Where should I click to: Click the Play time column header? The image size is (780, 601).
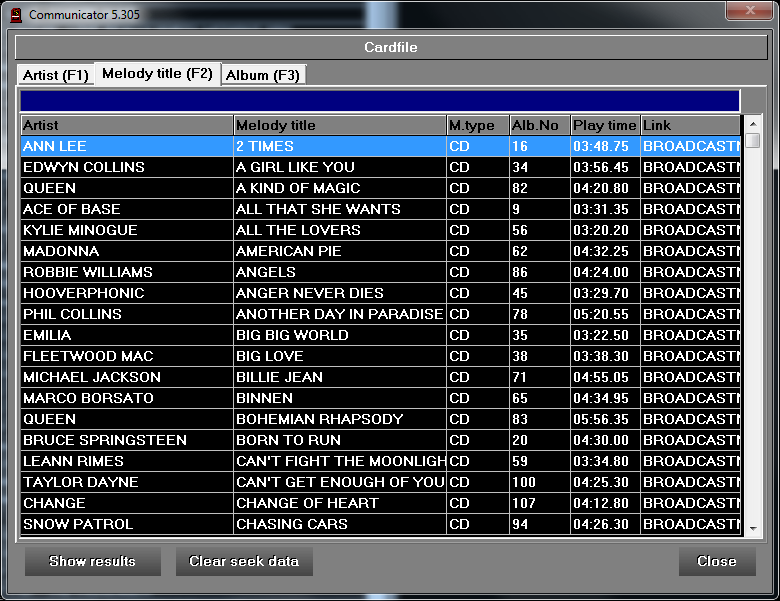pyautogui.click(x=605, y=125)
